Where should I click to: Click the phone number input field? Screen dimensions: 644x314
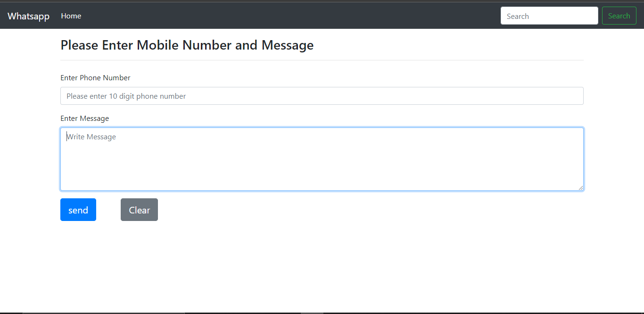(x=322, y=96)
